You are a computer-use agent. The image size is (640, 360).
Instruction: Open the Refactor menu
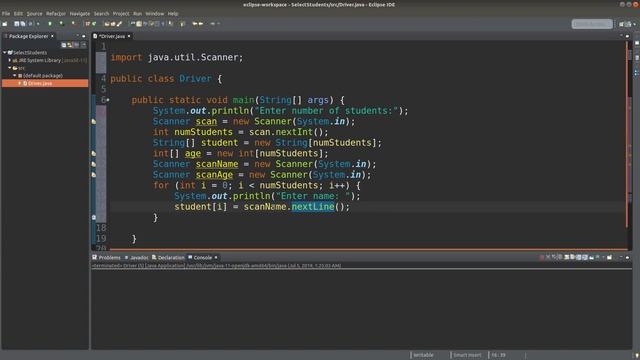56,13
